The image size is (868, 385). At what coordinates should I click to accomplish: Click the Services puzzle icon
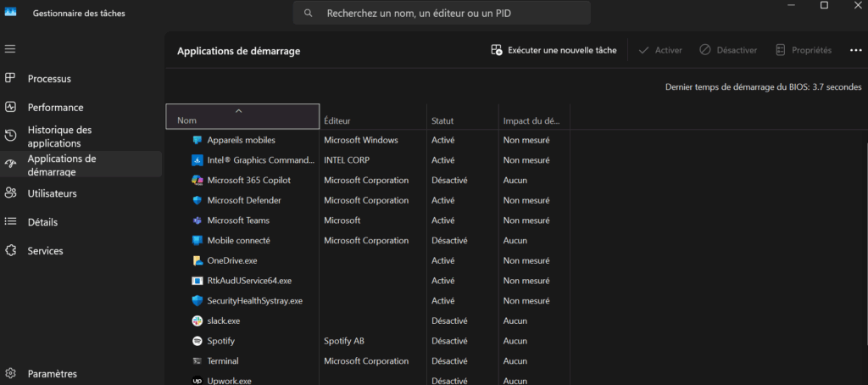click(x=10, y=250)
